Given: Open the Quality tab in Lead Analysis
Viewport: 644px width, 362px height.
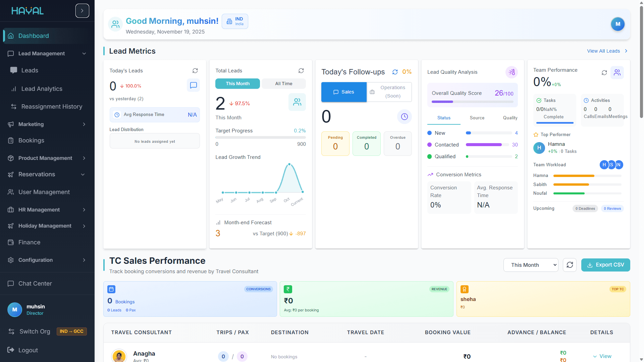Looking at the screenshot, I should pos(510,118).
